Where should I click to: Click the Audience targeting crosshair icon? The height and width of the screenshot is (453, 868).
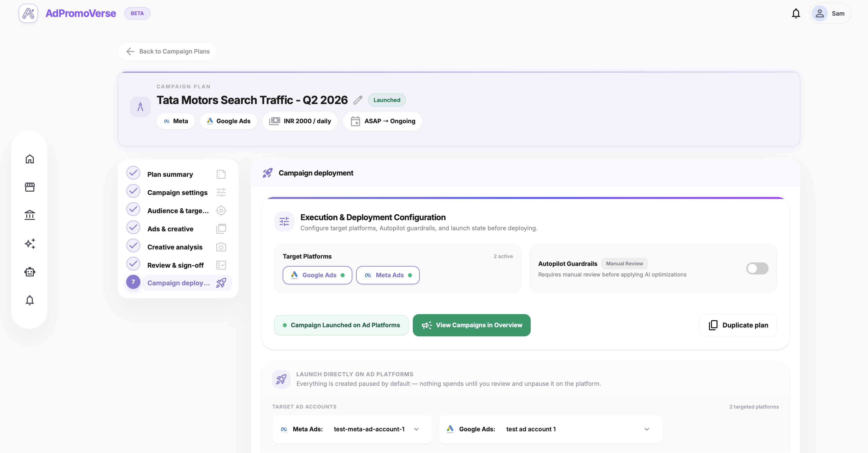(221, 211)
